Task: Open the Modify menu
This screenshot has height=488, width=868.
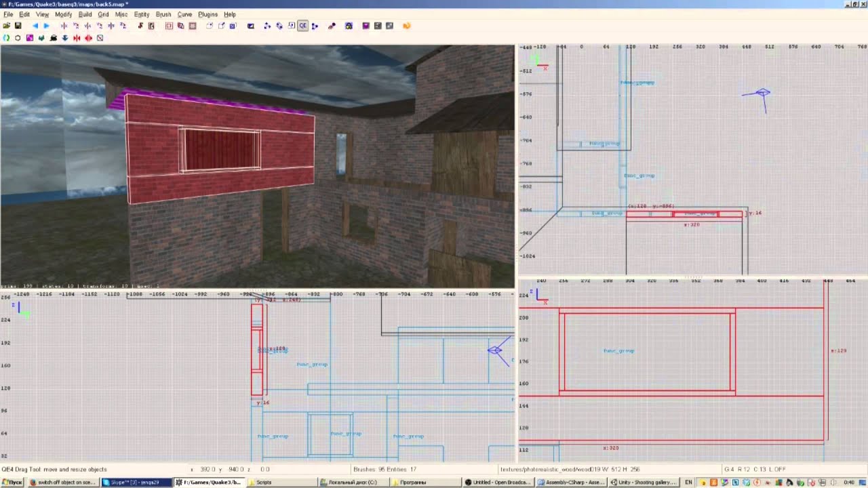Action: pyautogui.click(x=63, y=14)
